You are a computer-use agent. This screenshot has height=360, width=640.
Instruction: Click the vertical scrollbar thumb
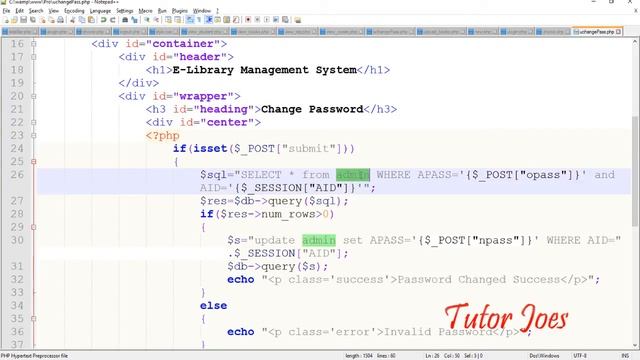[x=635, y=171]
